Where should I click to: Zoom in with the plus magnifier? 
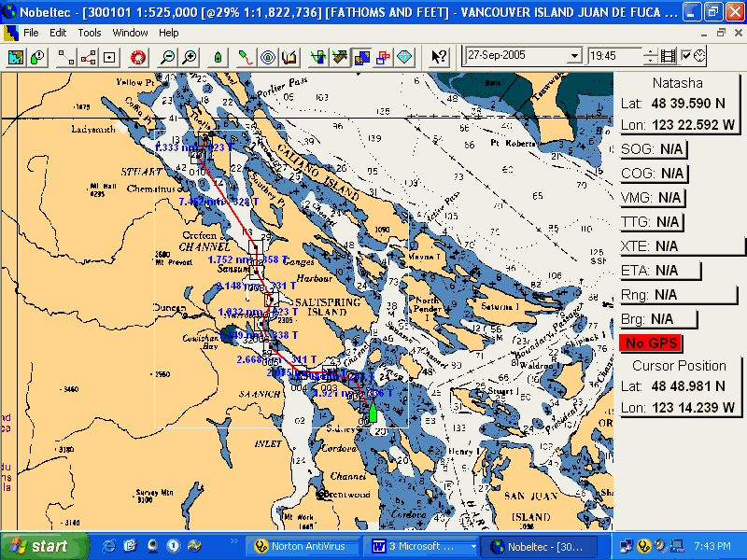[x=190, y=57]
